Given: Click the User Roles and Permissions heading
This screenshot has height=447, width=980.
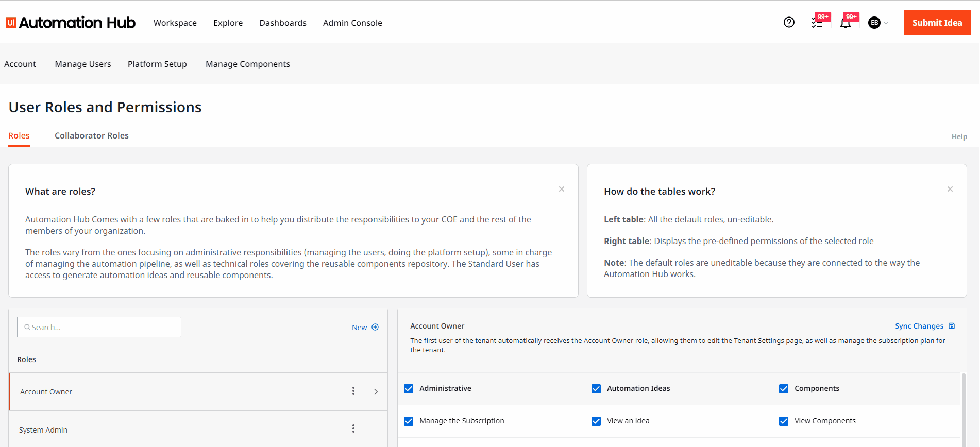Looking at the screenshot, I should pos(105,107).
